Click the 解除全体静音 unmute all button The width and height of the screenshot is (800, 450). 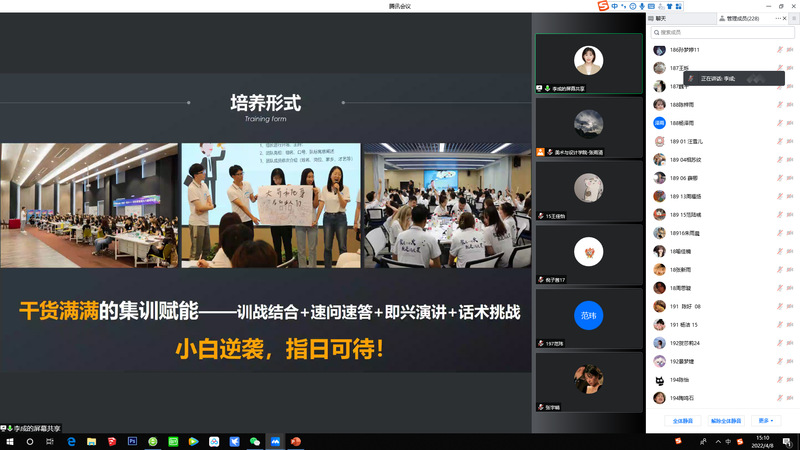pyautogui.click(x=726, y=421)
